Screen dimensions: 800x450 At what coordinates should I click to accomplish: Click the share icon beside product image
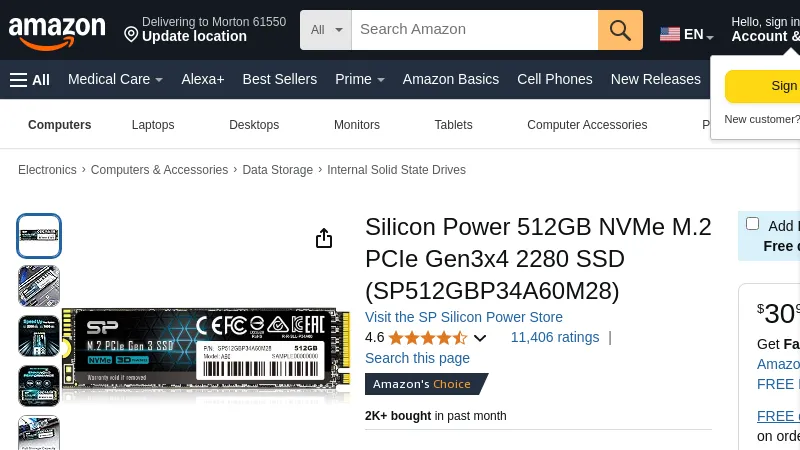point(324,238)
